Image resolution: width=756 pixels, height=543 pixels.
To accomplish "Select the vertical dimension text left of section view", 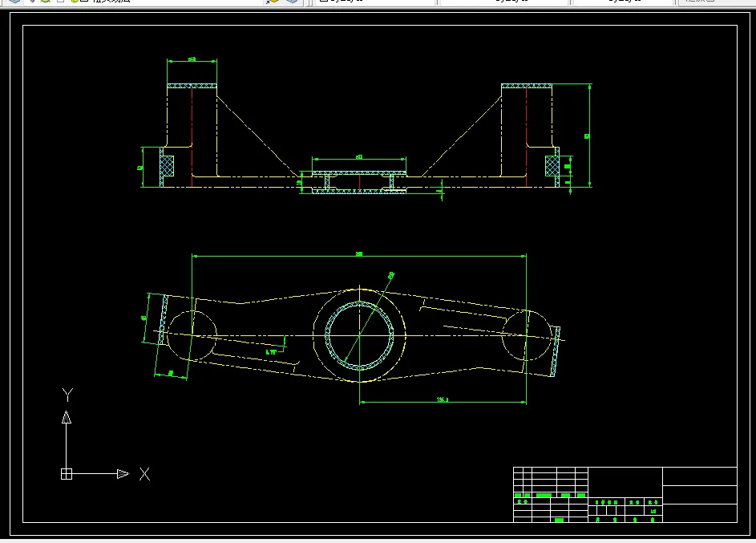I will (x=139, y=168).
